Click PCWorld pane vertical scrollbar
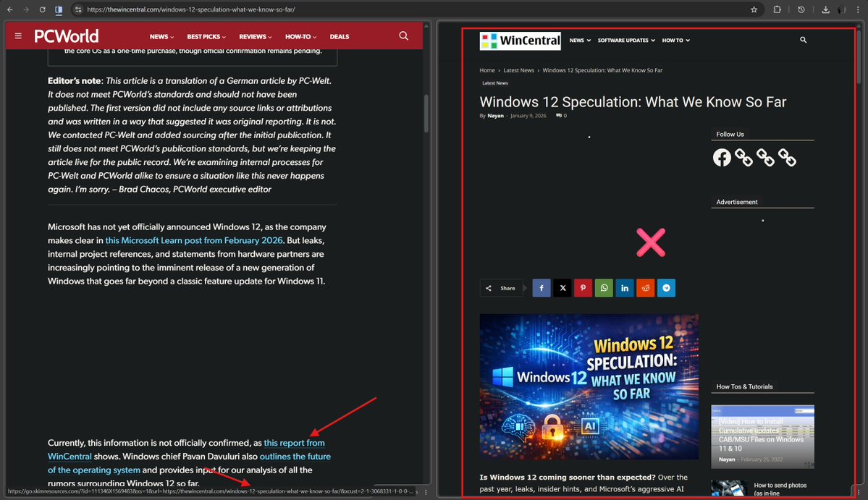This screenshot has width=868, height=500. pos(426,114)
